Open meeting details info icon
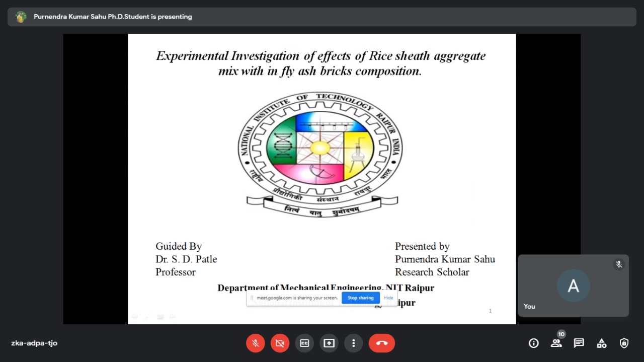Viewport: 644px width, 362px height. (x=534, y=343)
